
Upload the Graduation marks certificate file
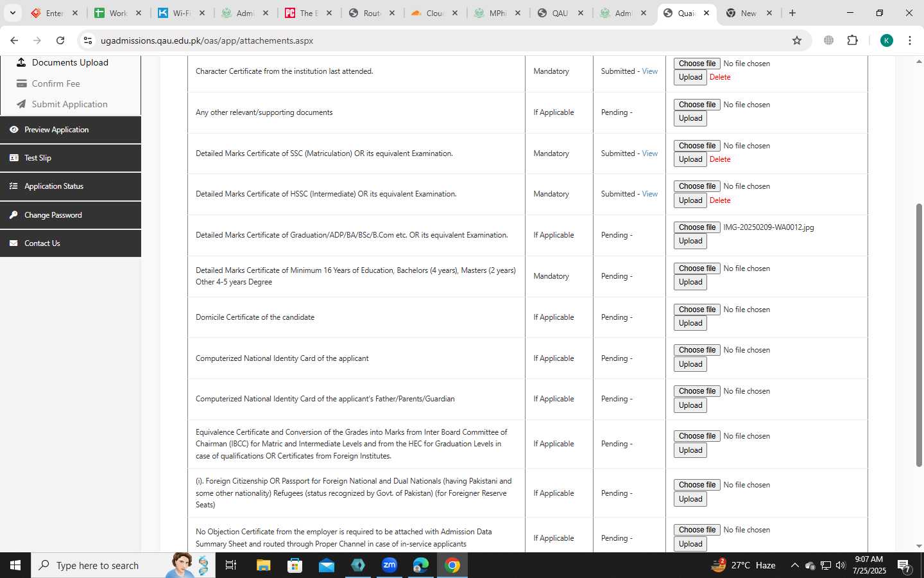(690, 241)
